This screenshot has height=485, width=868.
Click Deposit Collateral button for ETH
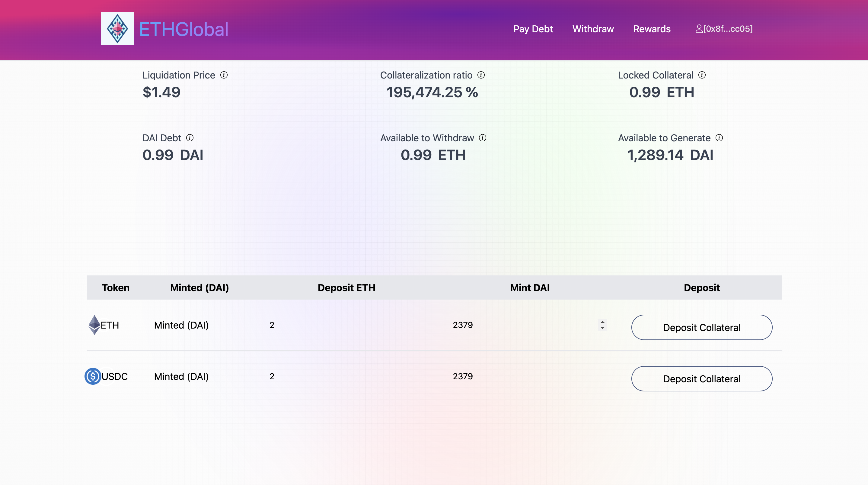702,327
